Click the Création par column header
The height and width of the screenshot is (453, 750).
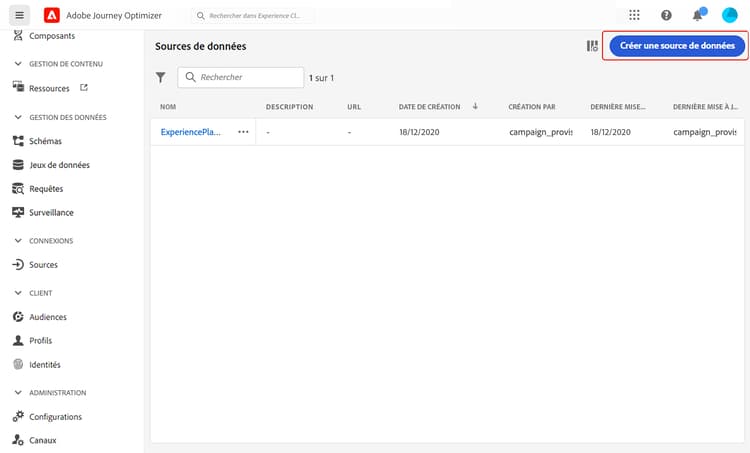coord(532,107)
